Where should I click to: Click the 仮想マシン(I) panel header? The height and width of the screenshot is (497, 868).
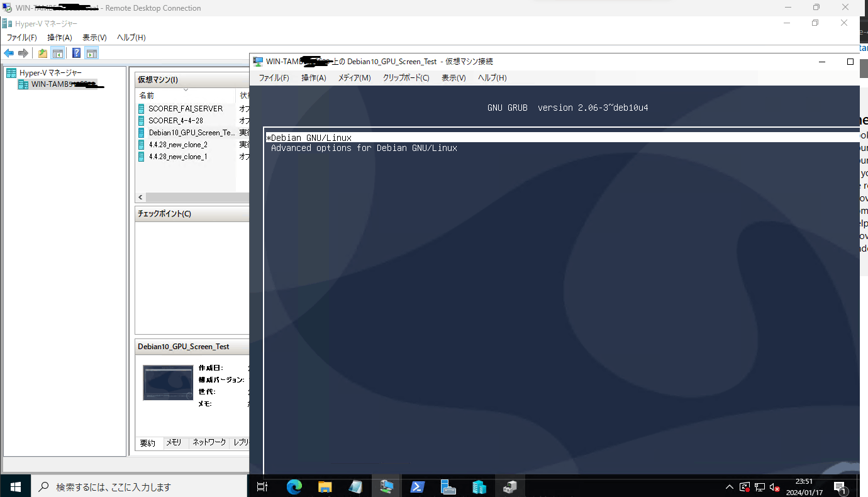coord(192,80)
